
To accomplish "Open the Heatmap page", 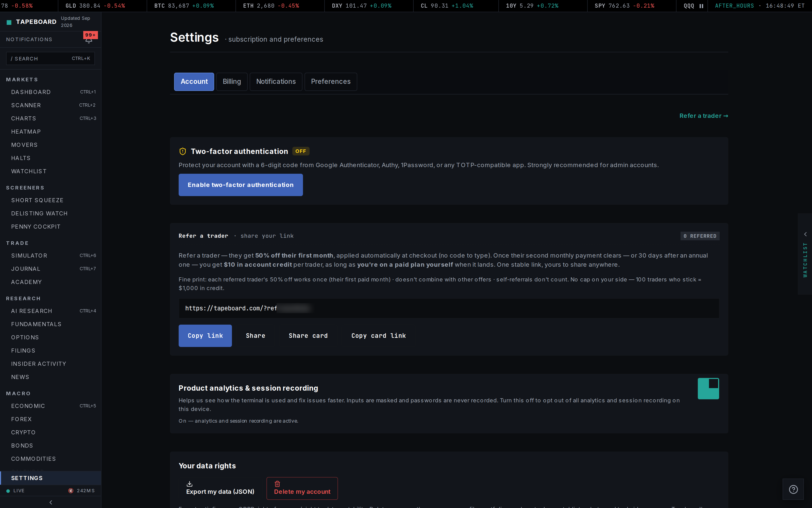I will pos(51,132).
